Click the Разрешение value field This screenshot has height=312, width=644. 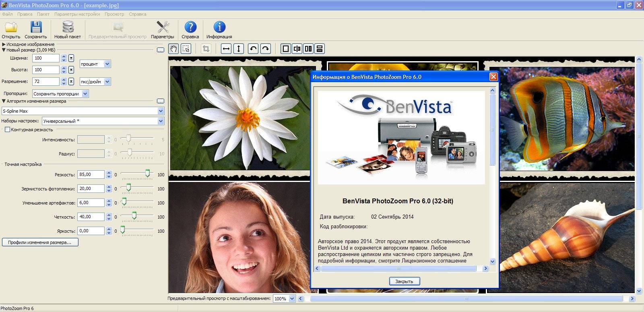[x=46, y=81]
